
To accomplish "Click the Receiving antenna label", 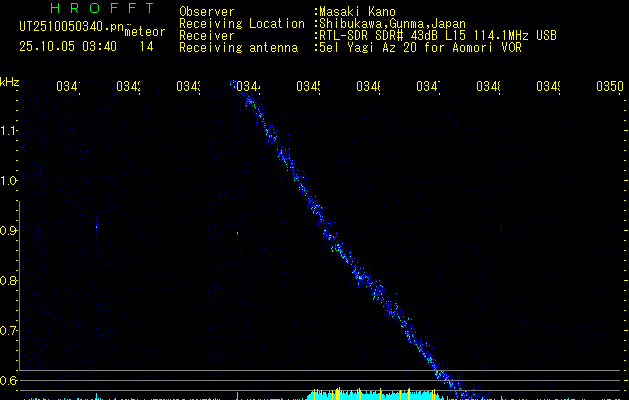I will [x=238, y=48].
